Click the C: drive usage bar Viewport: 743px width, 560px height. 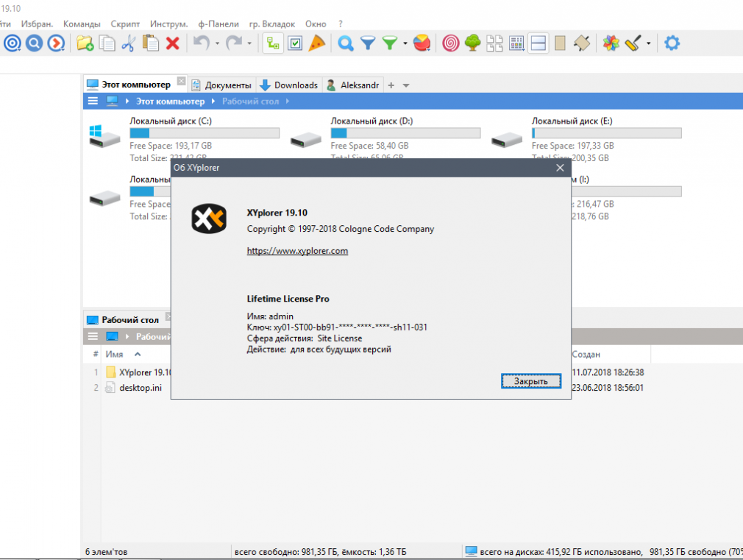(205, 133)
